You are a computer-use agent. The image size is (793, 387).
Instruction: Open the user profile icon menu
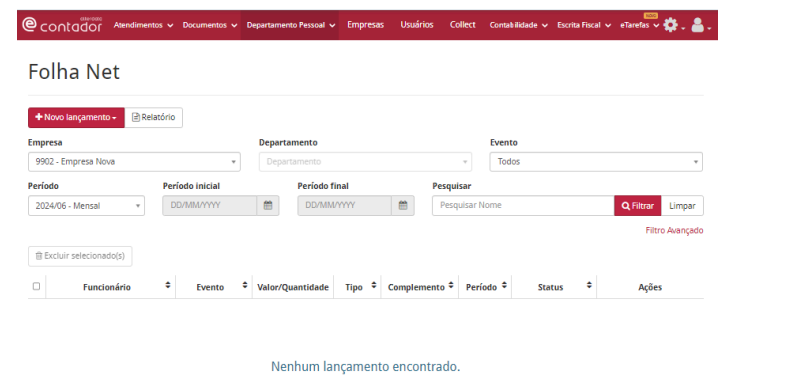coord(701,25)
